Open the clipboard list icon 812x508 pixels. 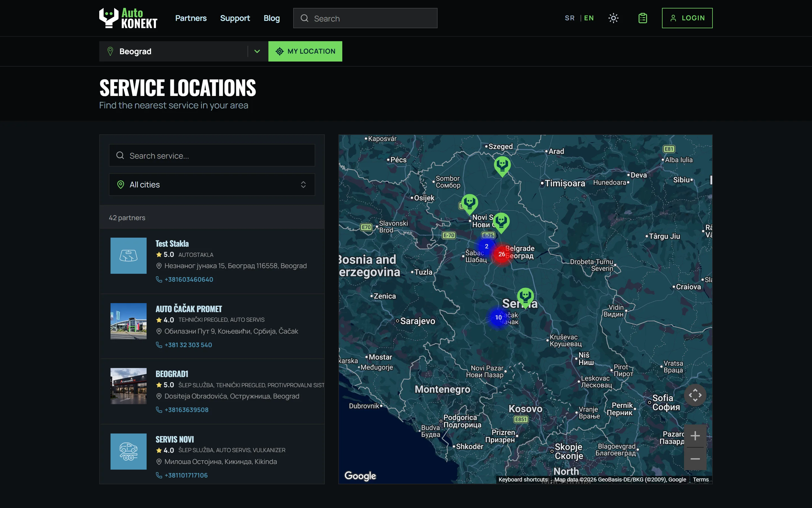click(x=643, y=18)
